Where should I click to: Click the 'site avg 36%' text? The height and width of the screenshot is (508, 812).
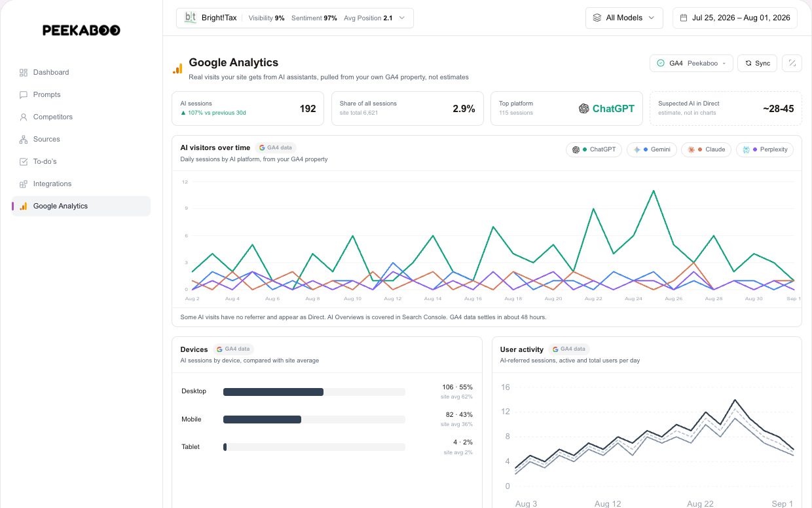[457, 424]
